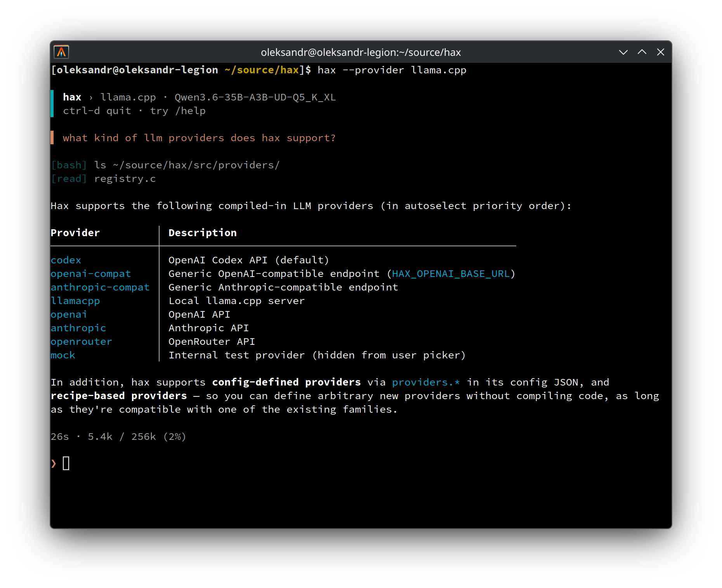Click the 'codex' provider name
Screen dimensions: 722x588
pyautogui.click(x=66, y=260)
